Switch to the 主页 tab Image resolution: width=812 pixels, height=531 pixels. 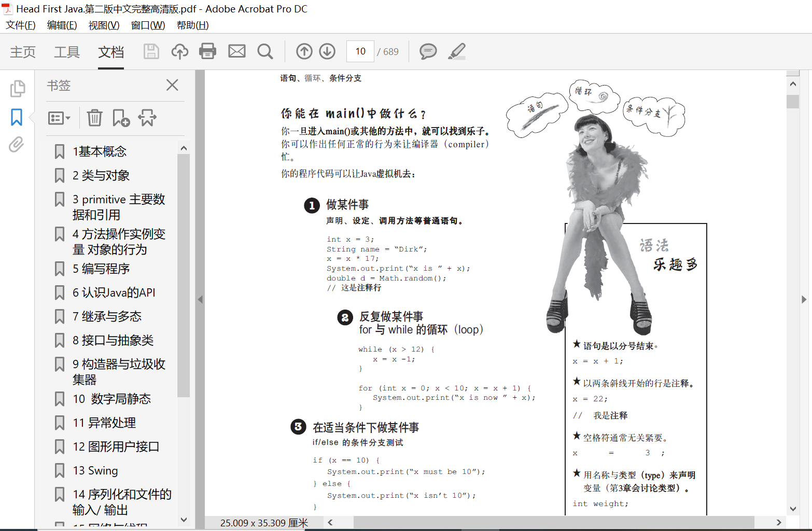click(x=22, y=51)
